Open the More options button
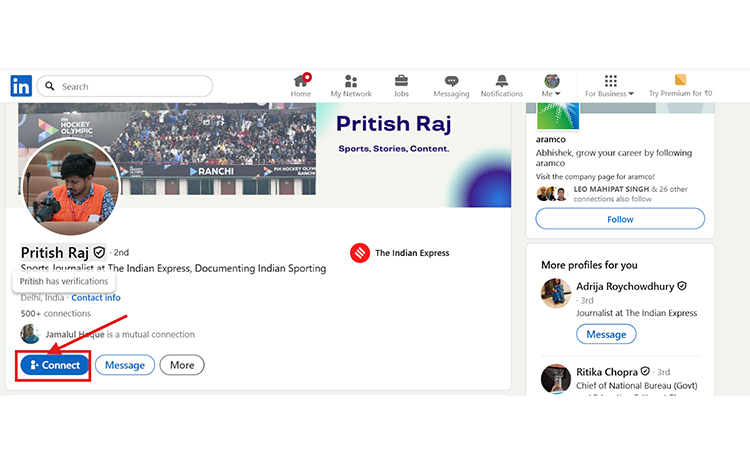Screen dimensions: 750x450 tap(182, 365)
